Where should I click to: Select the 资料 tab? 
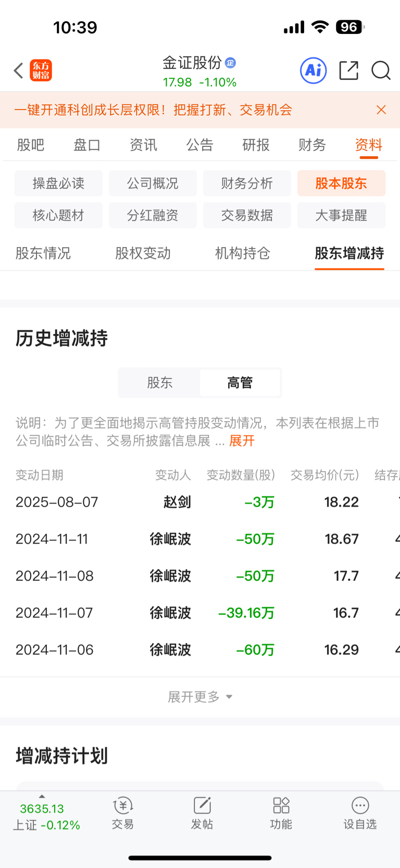coord(369,145)
